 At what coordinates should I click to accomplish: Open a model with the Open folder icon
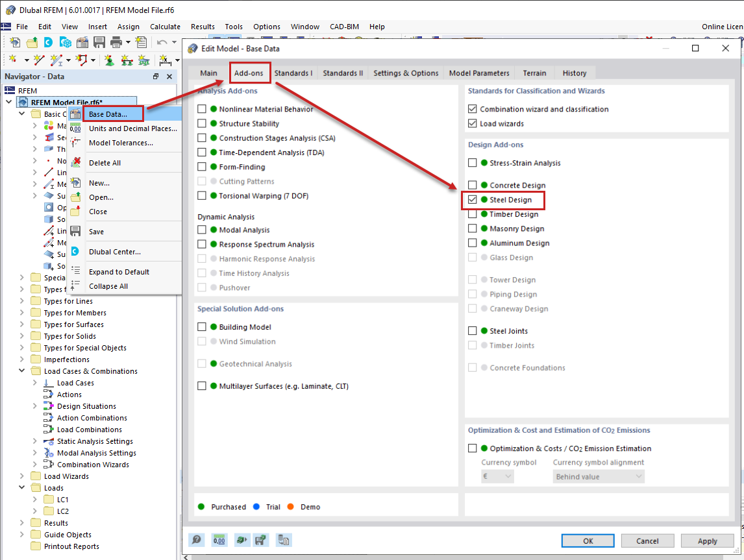click(32, 42)
